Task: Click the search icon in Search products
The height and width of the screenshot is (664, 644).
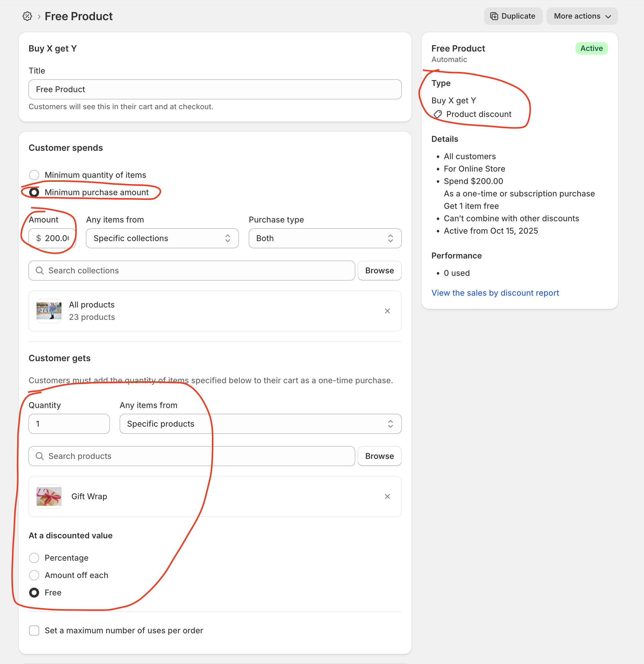Action: coord(40,456)
